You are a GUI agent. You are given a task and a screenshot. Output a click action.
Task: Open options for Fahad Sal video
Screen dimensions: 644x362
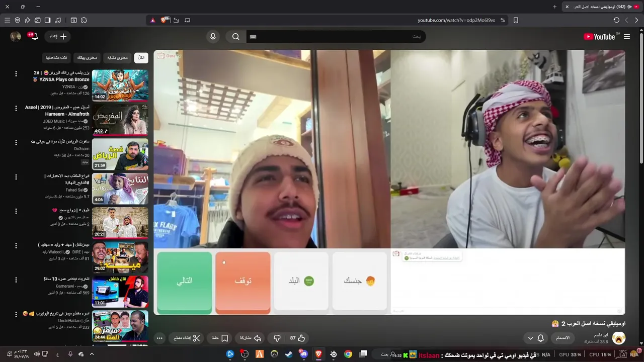pos(16,177)
